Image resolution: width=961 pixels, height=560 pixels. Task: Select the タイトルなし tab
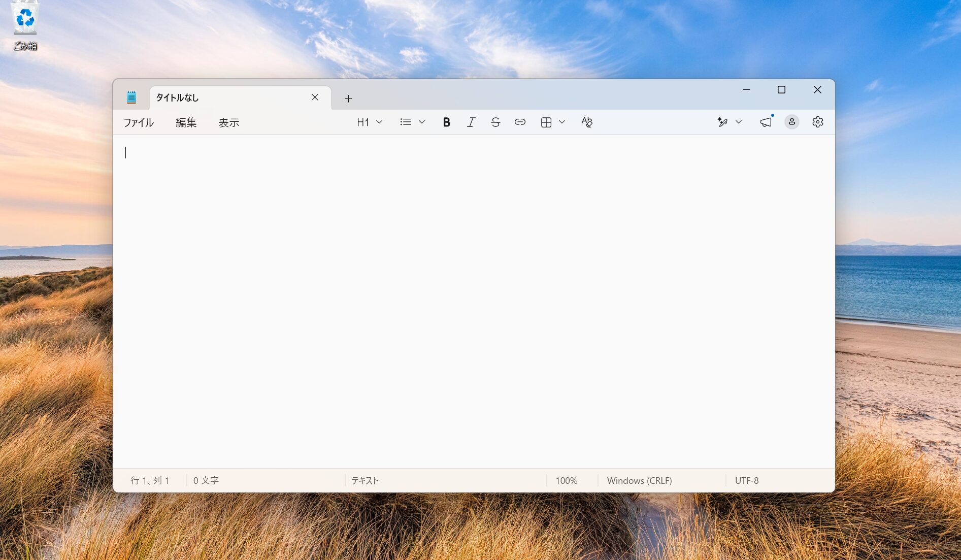click(240, 97)
